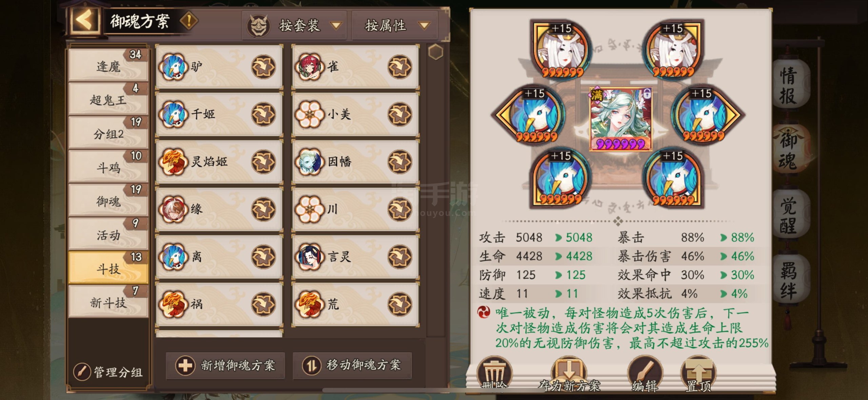Screen dimensions: 868x400
Task: Toggle the hexagon selector above scrollbar
Action: click(436, 52)
